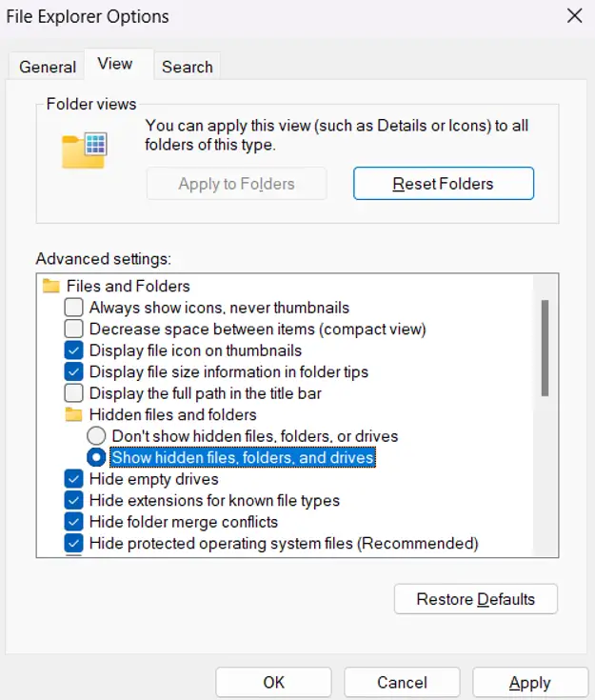Image resolution: width=595 pixels, height=700 pixels.
Task: Enable Decrease space between items checkbox
Action: coord(73,329)
